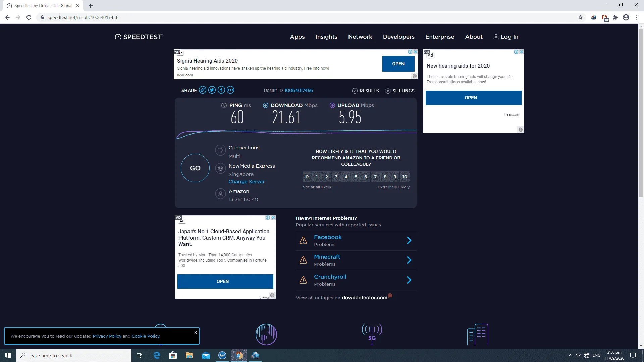Viewport: 644px width, 362px height.
Task: Select rating 6 on the recommendation scale
Action: pos(366,177)
